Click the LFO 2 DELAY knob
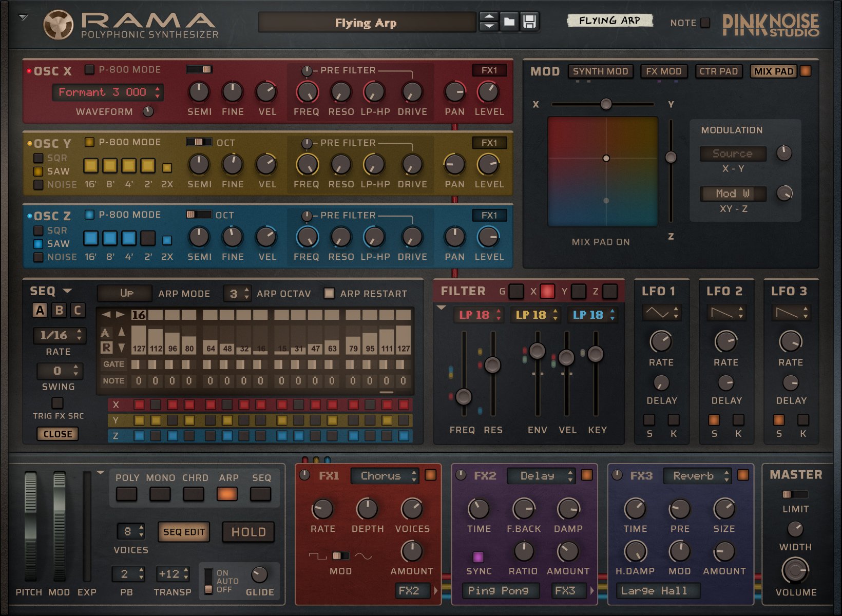842x616 pixels. tap(725, 382)
